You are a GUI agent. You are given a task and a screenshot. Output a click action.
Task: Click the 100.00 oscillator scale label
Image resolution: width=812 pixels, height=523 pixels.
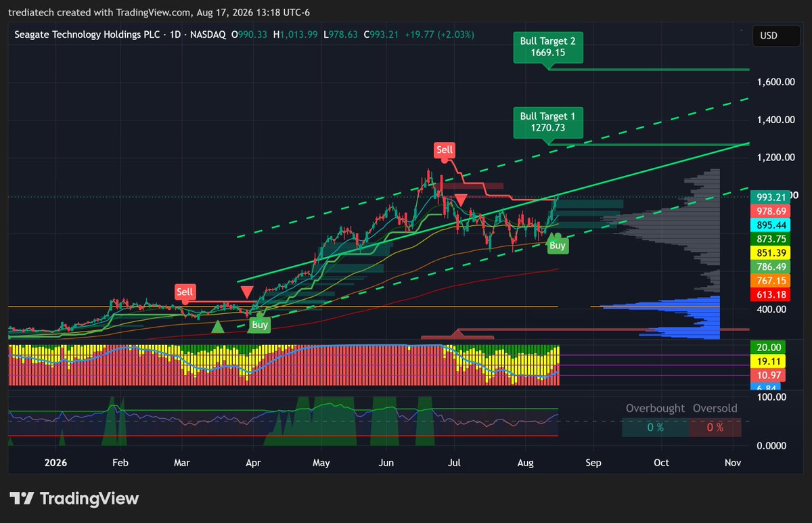coord(770,396)
